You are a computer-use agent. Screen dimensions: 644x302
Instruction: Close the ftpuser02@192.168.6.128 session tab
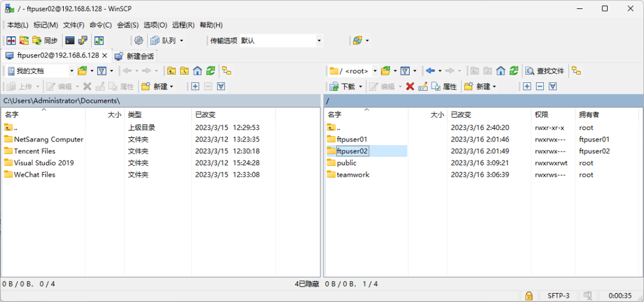click(105, 56)
